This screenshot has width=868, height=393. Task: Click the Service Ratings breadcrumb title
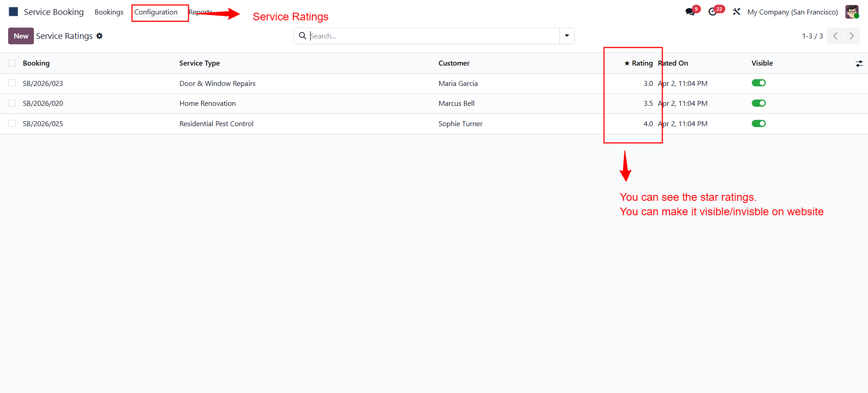click(x=64, y=36)
